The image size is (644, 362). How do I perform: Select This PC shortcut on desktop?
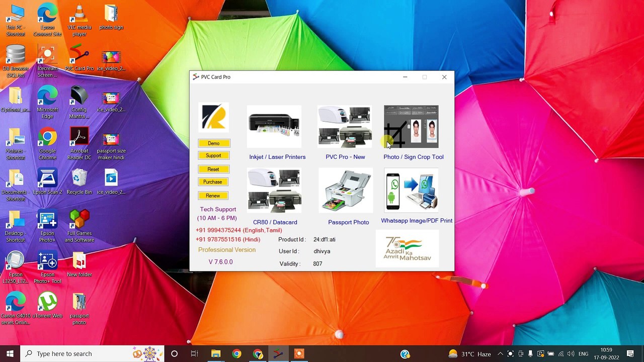coord(16,20)
